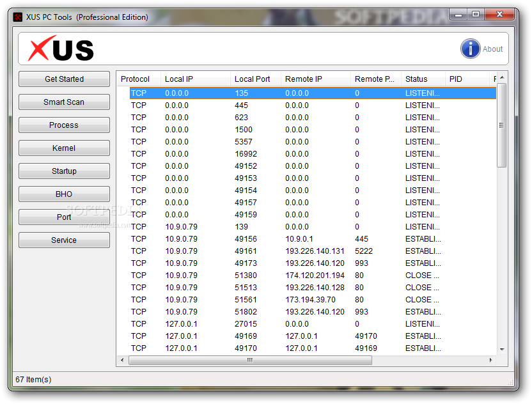
Task: Select the row with local port 49154
Action: pos(313,190)
